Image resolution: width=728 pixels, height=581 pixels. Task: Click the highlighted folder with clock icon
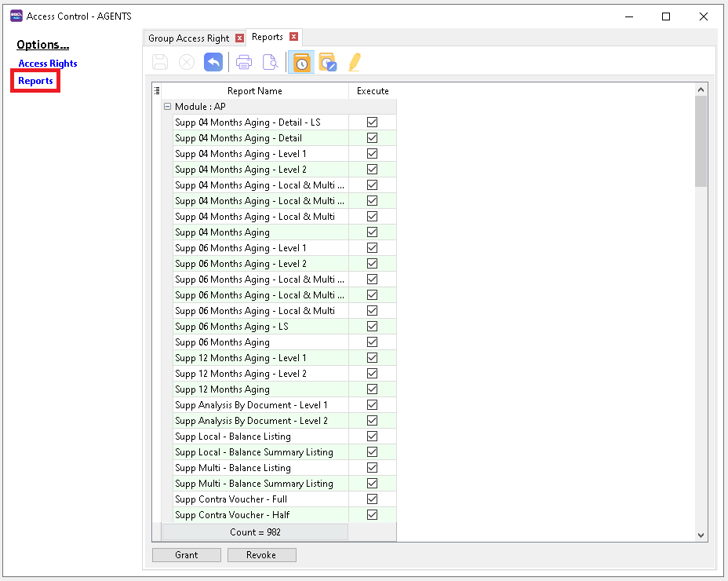pos(301,62)
